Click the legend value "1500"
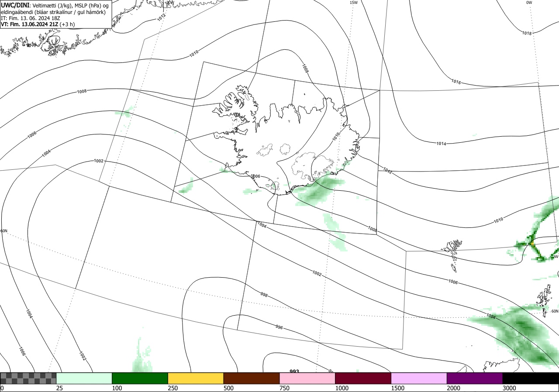 397,388
